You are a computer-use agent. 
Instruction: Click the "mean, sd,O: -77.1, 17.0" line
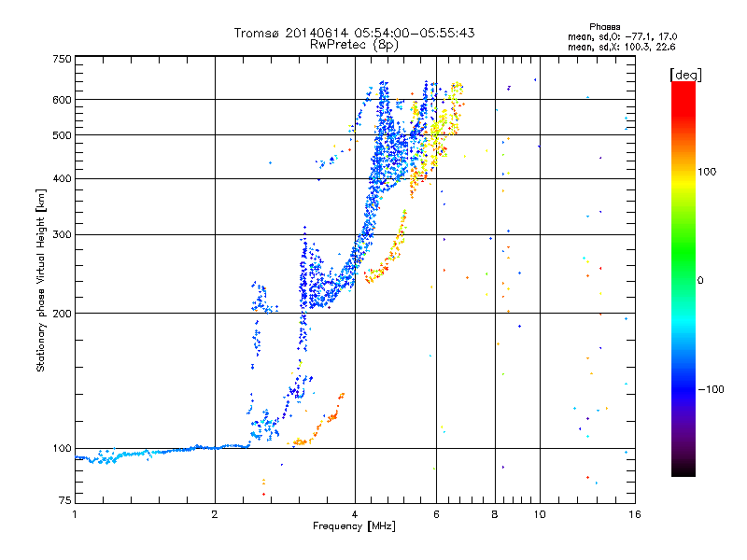622,36
